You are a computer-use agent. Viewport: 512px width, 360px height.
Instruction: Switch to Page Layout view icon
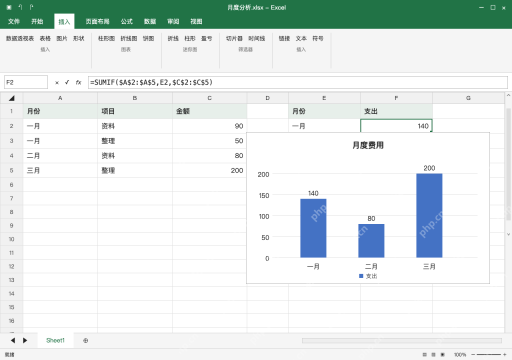point(433,355)
